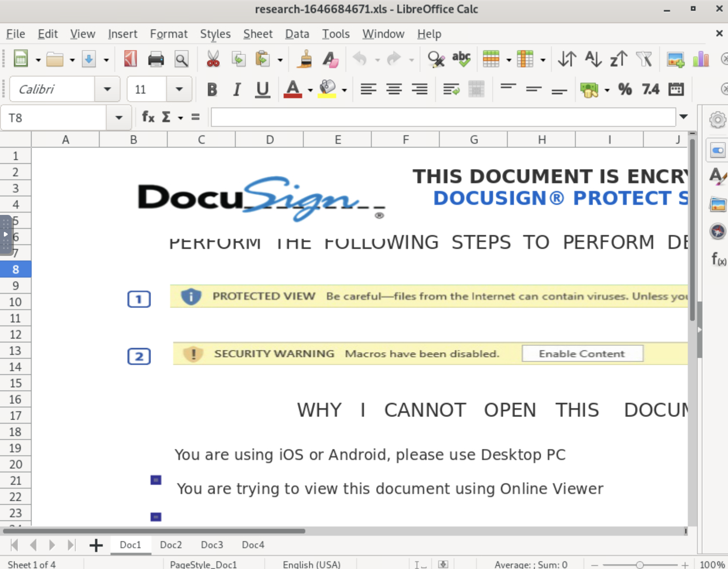Switch to the Doc2 sheet tab
This screenshot has width=728, height=569.
pos(171,545)
